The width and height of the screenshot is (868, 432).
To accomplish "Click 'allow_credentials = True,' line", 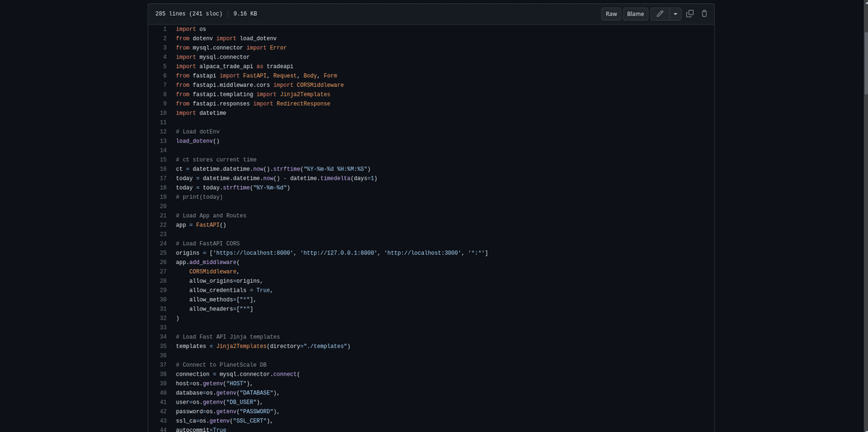I will pyautogui.click(x=231, y=290).
